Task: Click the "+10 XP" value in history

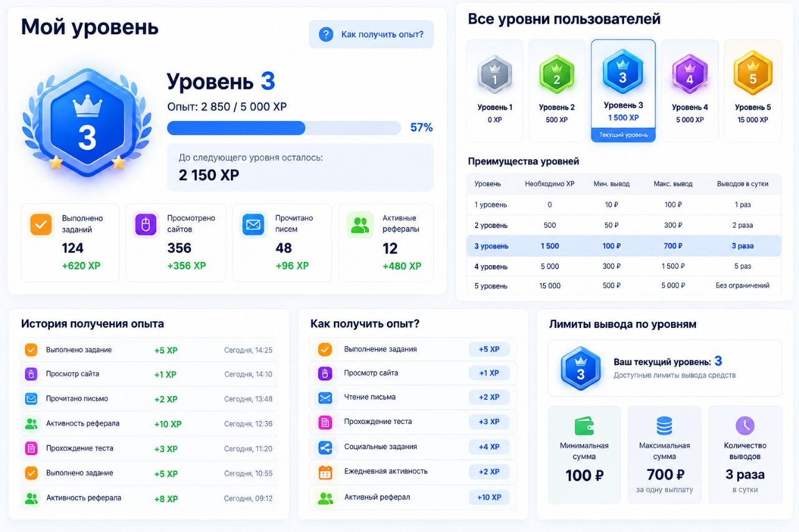Action: coord(168,424)
